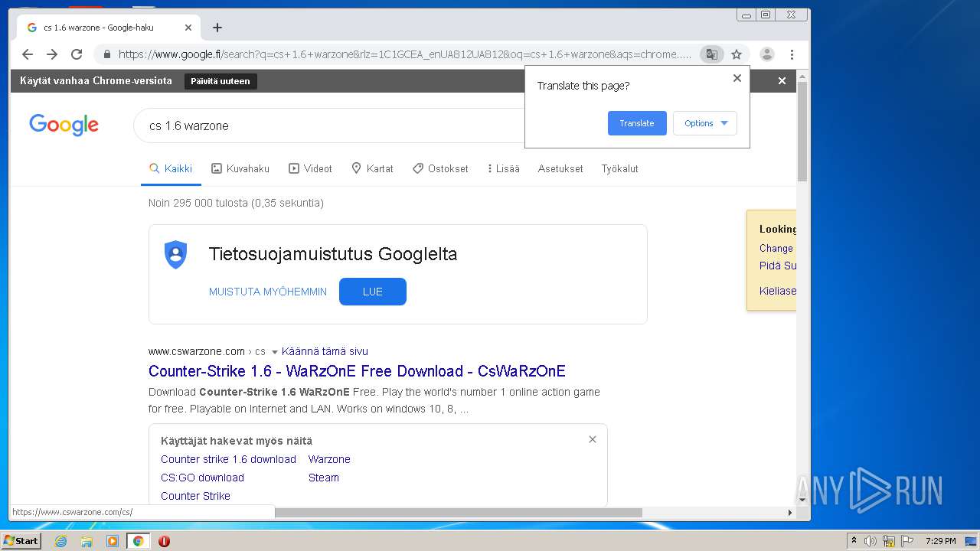Click the Google logo
Screen dimensions: 980x551
[64, 125]
